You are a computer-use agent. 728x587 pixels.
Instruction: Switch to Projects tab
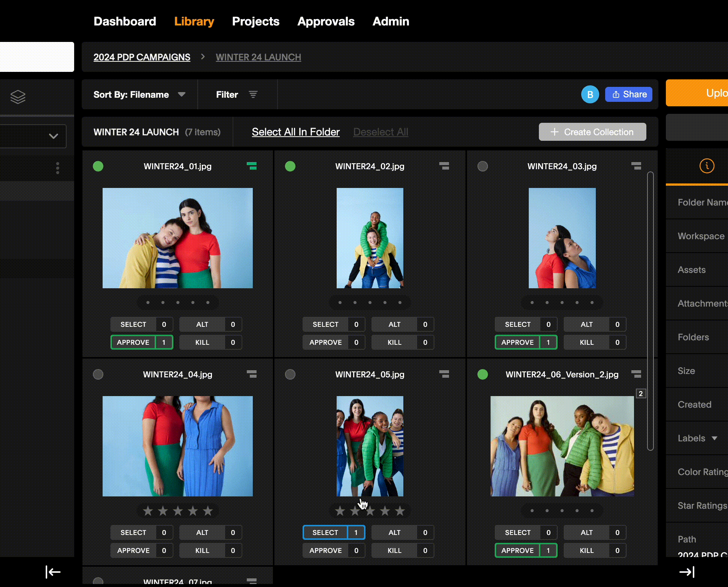coord(256,21)
